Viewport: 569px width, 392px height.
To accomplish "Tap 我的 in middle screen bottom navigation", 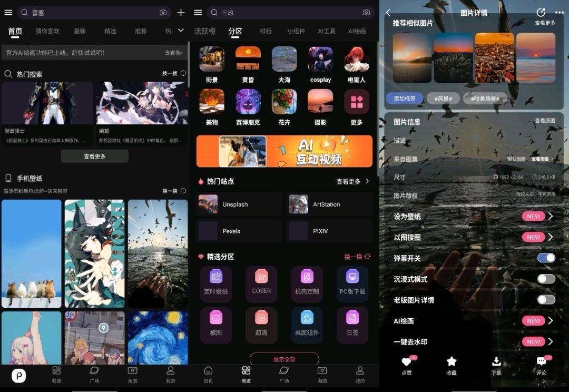I will (360, 375).
